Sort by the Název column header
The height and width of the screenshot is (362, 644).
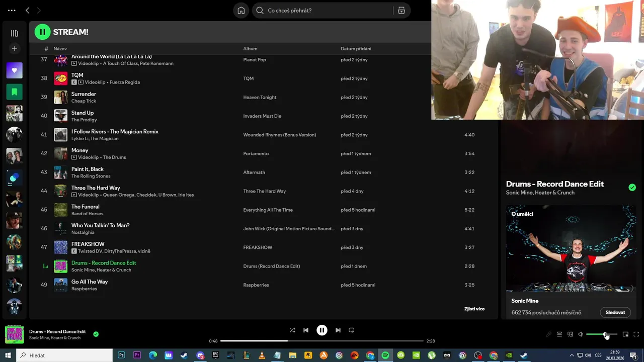click(60, 49)
